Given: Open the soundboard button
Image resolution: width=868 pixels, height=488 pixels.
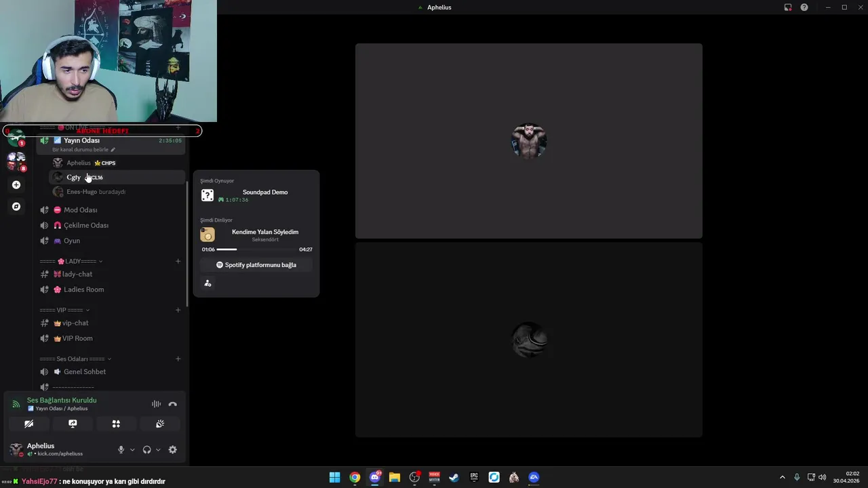Looking at the screenshot, I should pyautogui.click(x=160, y=424).
